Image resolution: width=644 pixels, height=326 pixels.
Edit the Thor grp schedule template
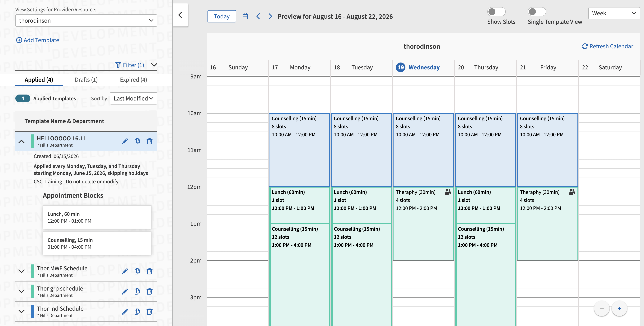(x=125, y=291)
